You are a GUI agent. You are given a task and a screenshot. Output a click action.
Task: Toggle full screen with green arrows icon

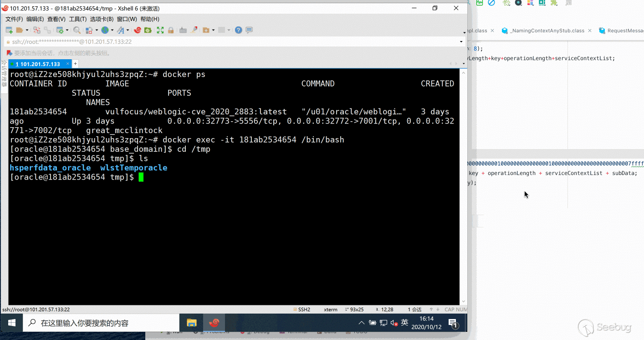point(160,30)
